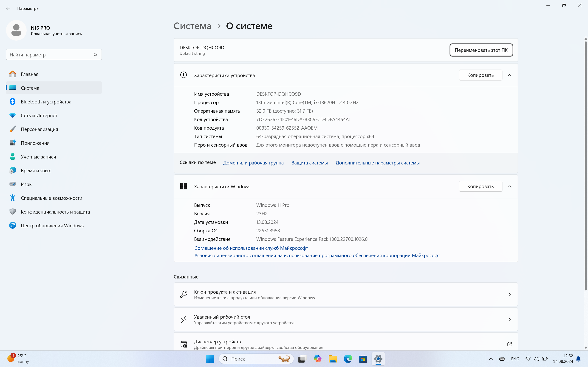The width and height of the screenshot is (588, 367).
Task: Open Ключ продукта и активация chevron
Action: [509, 295]
